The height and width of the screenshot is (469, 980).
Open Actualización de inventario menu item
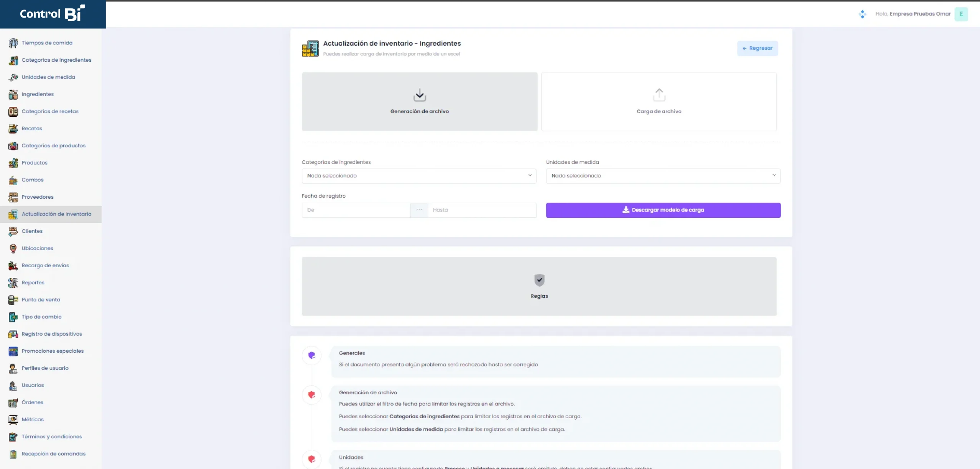tap(51, 214)
